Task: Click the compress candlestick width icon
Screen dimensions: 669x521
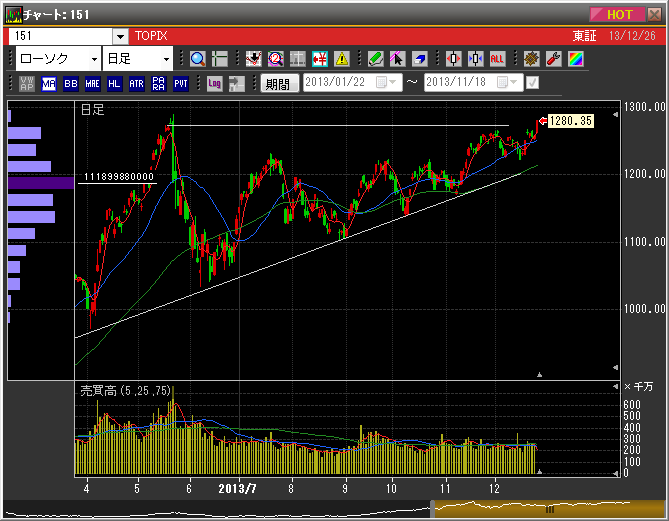Action: tap(475, 59)
